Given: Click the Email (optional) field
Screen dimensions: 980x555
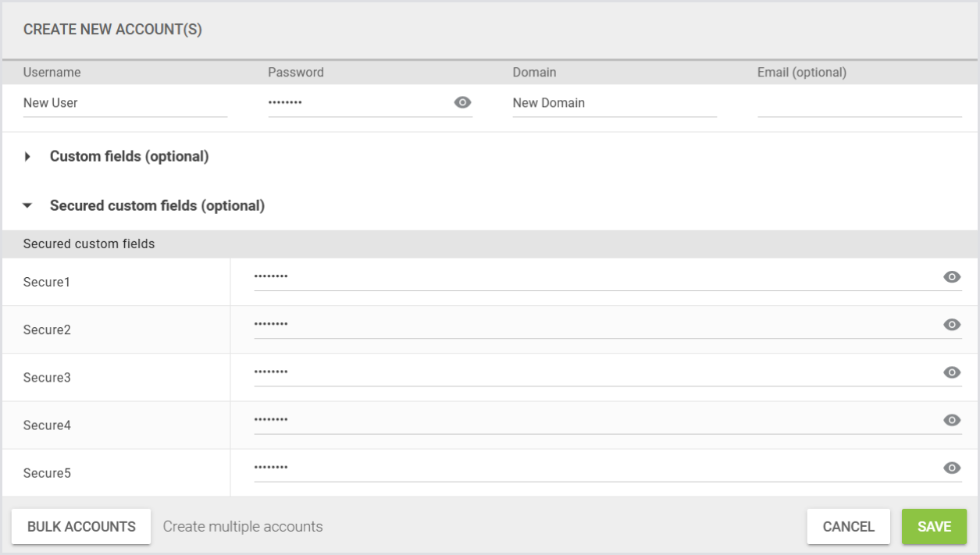Looking at the screenshot, I should (x=859, y=103).
